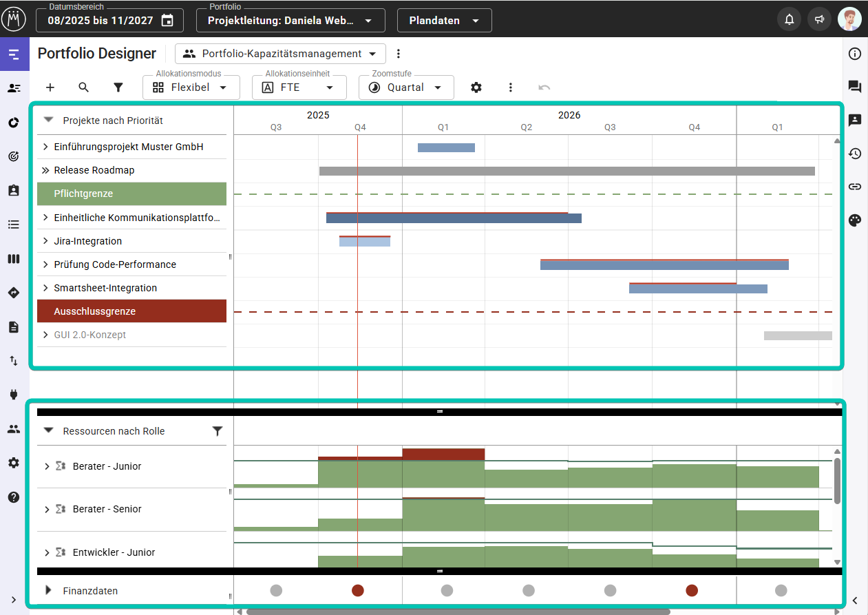Screen dimensions: 868x615
Task: Filter resources in Ressourcen nach Rolle
Action: point(218,431)
